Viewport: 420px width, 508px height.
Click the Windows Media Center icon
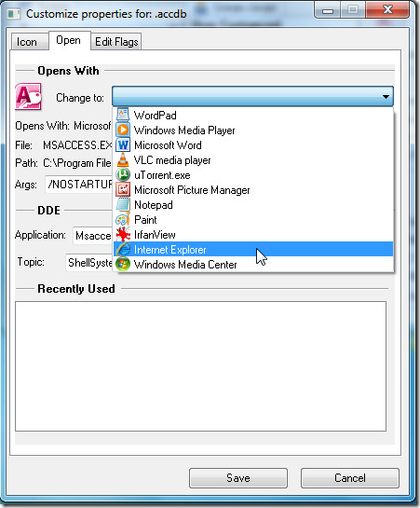point(123,264)
